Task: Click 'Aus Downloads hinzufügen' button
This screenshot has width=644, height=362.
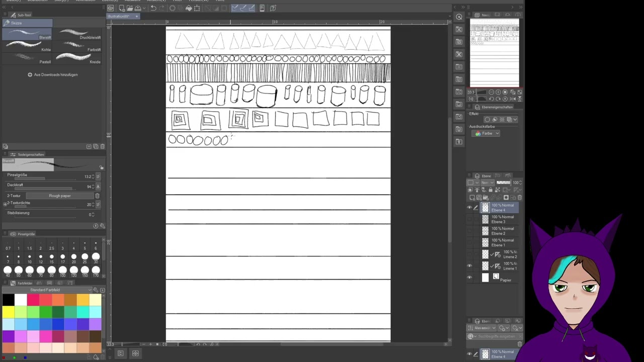Action: pyautogui.click(x=52, y=74)
